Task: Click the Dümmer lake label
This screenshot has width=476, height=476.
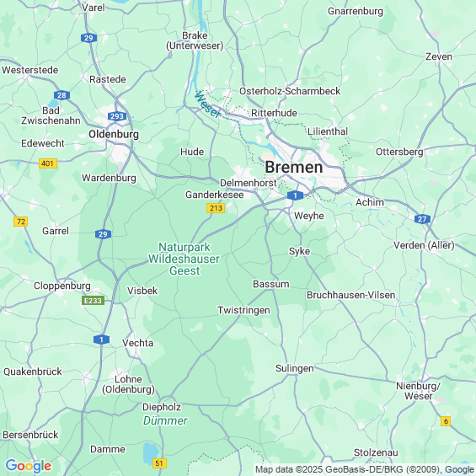Action: [165, 420]
